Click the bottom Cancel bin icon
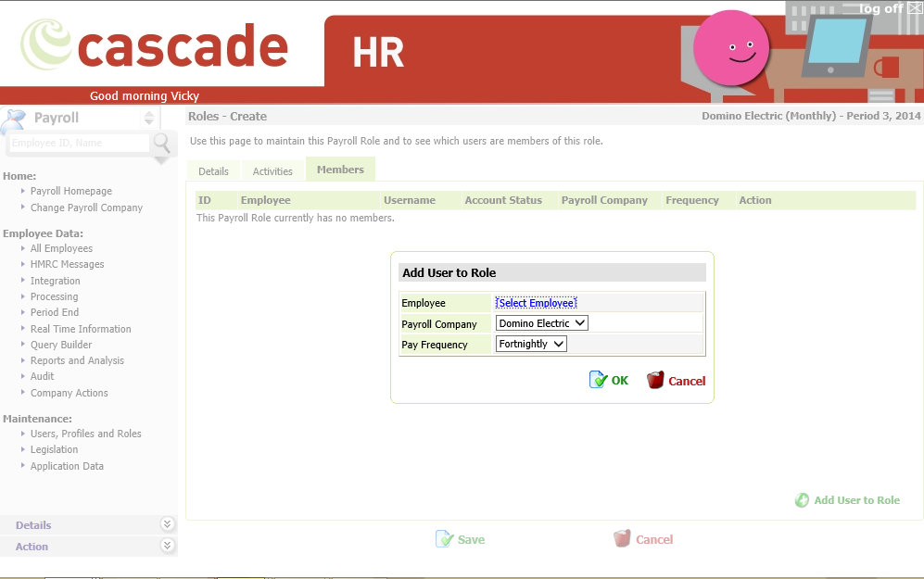 click(x=622, y=538)
